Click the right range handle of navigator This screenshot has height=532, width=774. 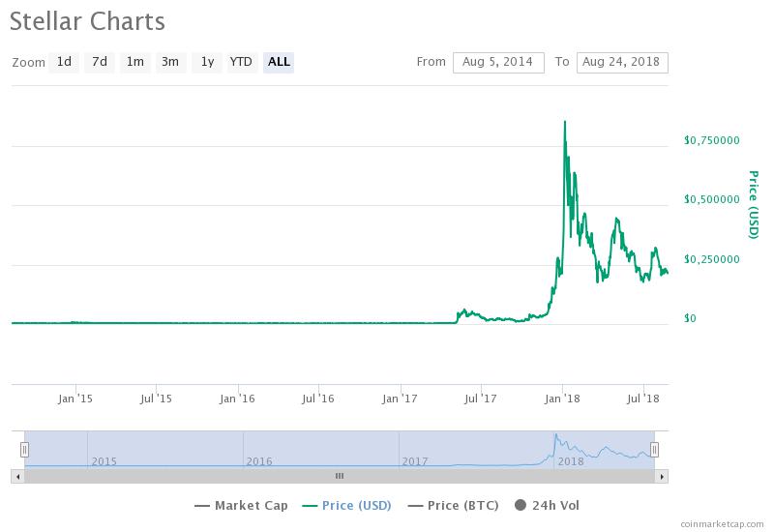[x=655, y=450]
